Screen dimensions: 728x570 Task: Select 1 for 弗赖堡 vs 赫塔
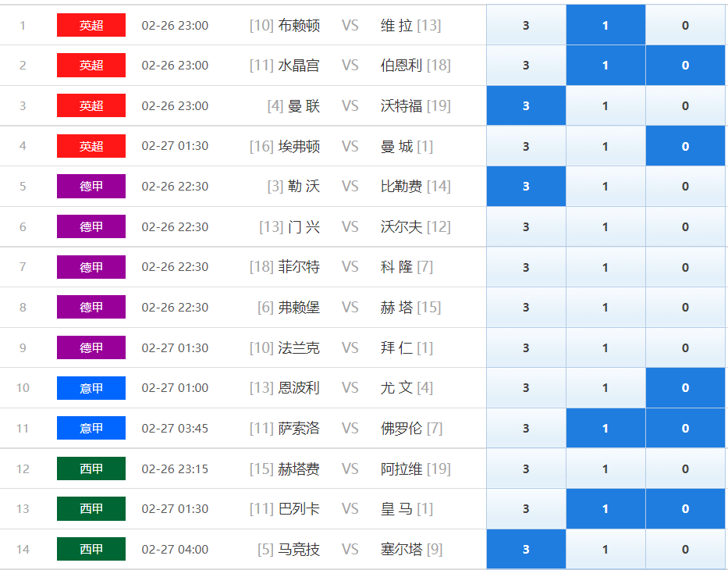(x=605, y=307)
